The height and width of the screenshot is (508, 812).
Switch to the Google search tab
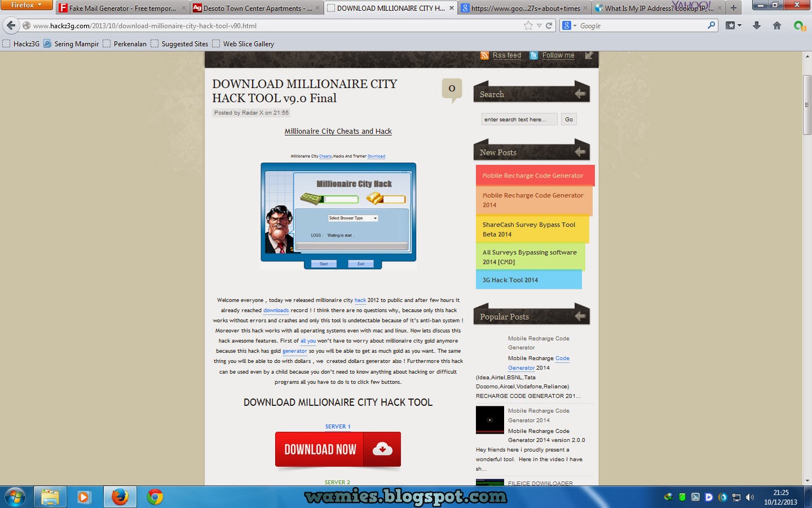[525, 8]
